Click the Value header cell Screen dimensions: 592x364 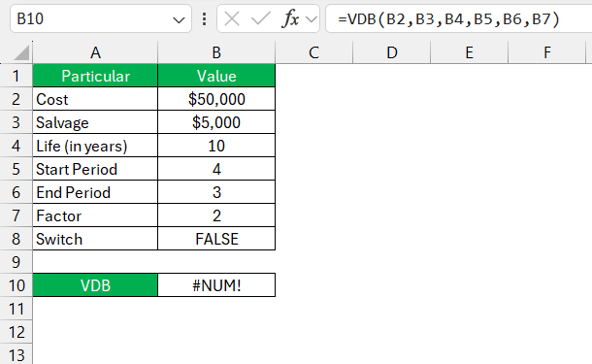[x=216, y=76]
